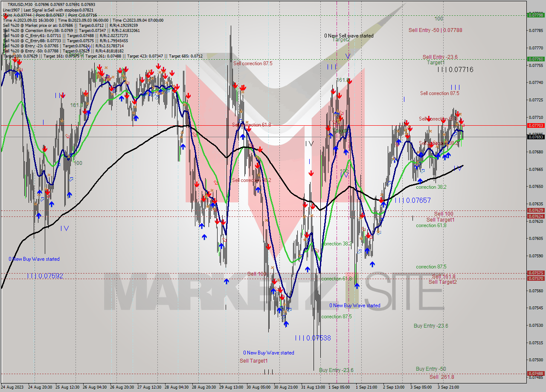The height and width of the screenshot is (392, 546).
Task: Click price axis value 0.07545
Action: tap(536, 308)
